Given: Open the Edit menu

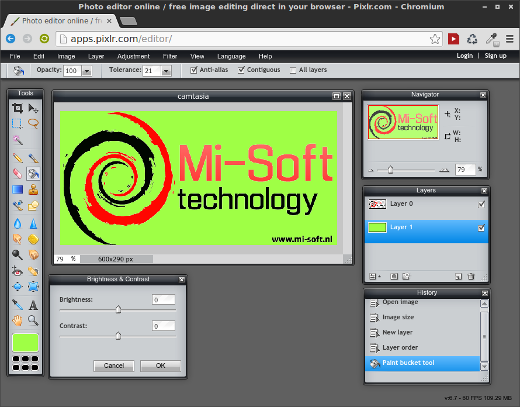Looking at the screenshot, I should 39,56.
